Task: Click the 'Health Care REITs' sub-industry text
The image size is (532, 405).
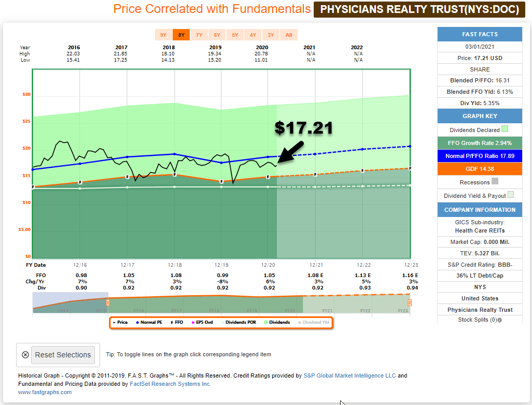Action: tap(480, 230)
